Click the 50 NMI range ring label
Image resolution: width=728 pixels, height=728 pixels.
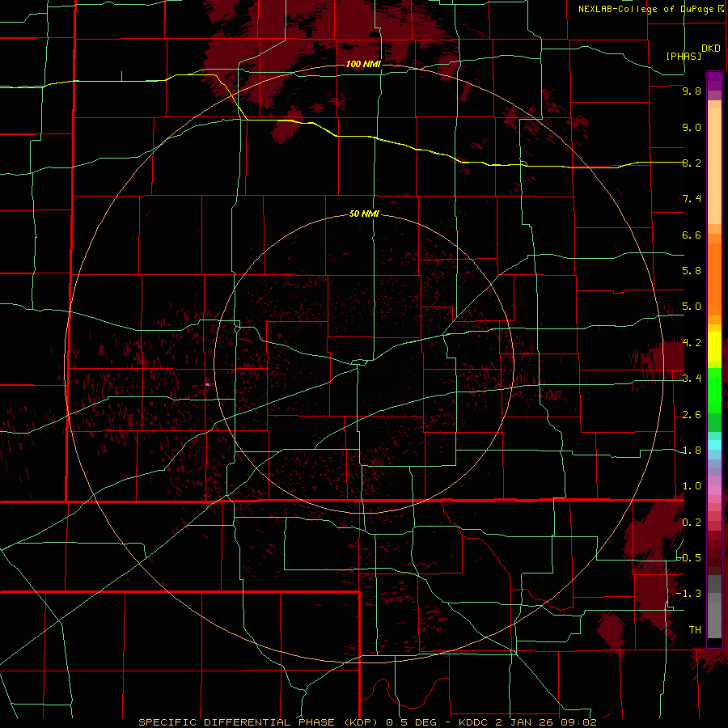364,214
